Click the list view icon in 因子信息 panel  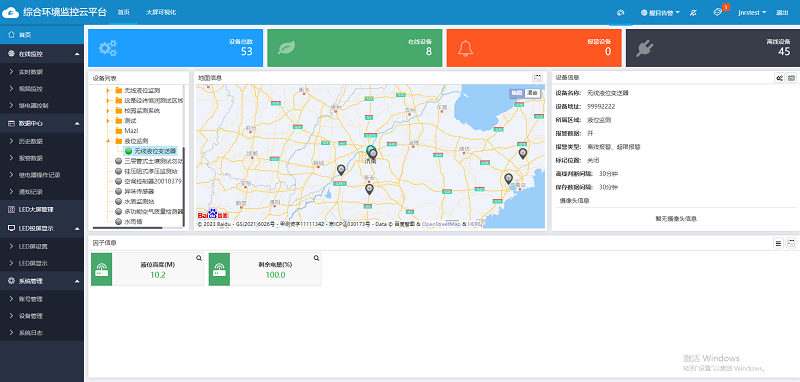[779, 243]
